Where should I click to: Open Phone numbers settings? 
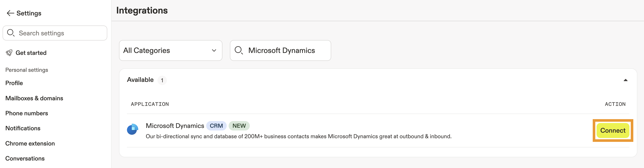(27, 113)
